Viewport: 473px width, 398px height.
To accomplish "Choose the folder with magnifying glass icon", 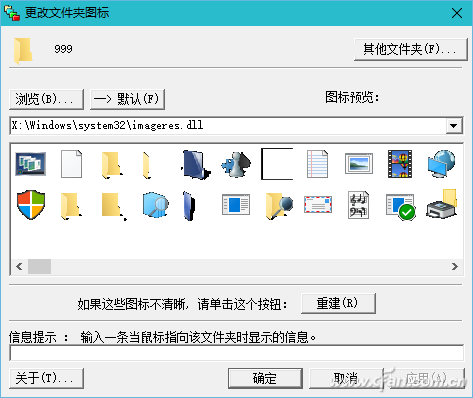I will [279, 206].
